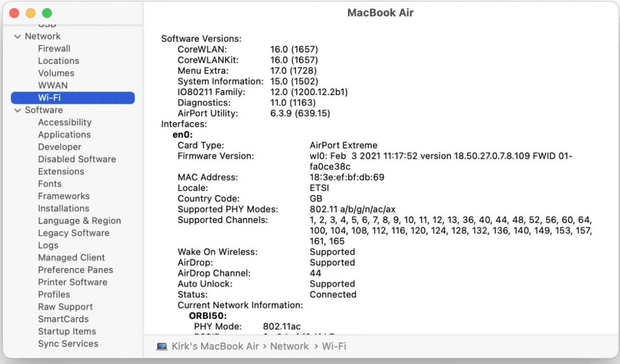
Task: View Logs in the sidebar
Action: pos(48,245)
